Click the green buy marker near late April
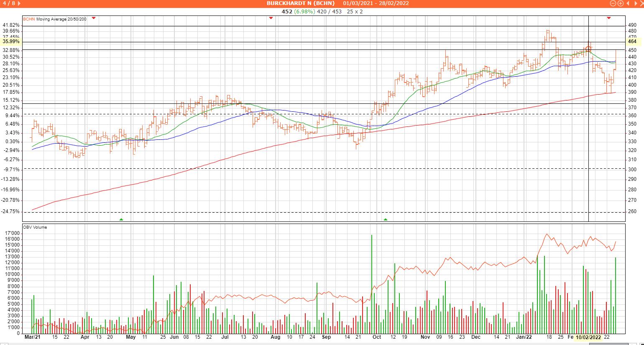644x345 pixels. coord(121,219)
